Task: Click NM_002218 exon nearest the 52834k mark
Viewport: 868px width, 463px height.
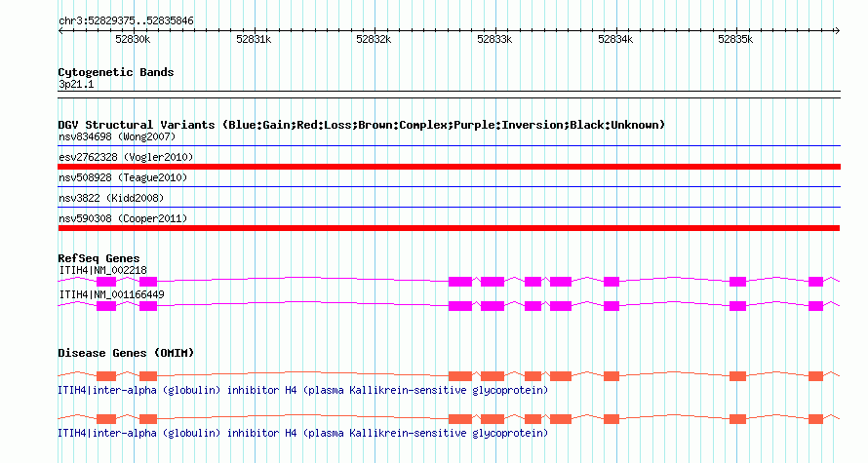Action: 612,282
